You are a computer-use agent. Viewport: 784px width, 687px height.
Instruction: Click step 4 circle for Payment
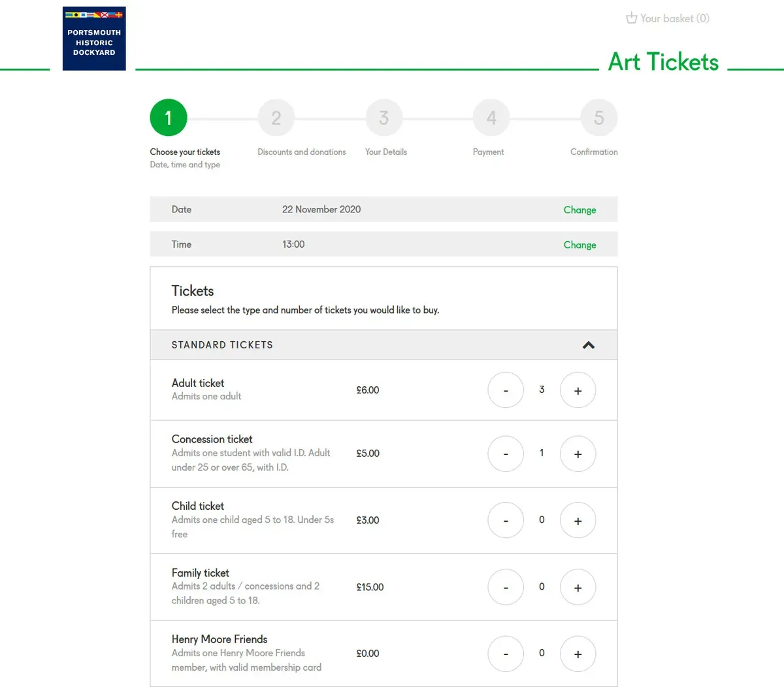pyautogui.click(x=491, y=118)
